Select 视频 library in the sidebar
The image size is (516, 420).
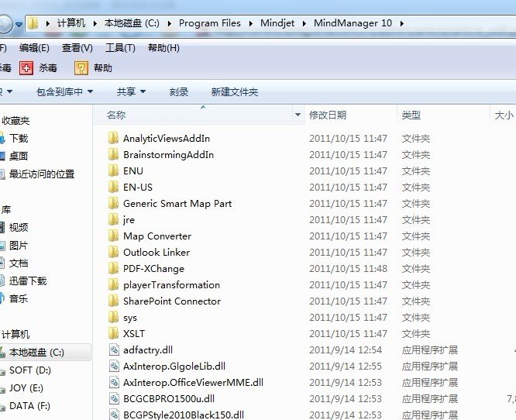tap(19, 228)
